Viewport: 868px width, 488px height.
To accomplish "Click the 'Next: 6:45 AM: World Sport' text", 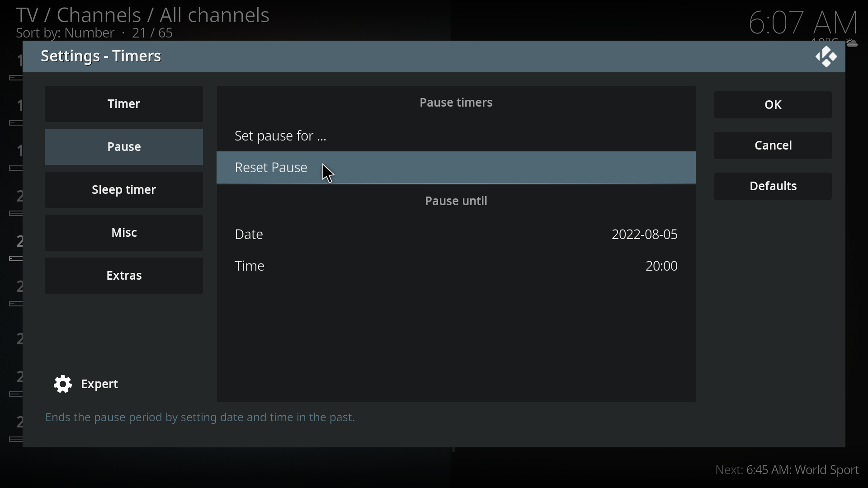I will [x=787, y=470].
